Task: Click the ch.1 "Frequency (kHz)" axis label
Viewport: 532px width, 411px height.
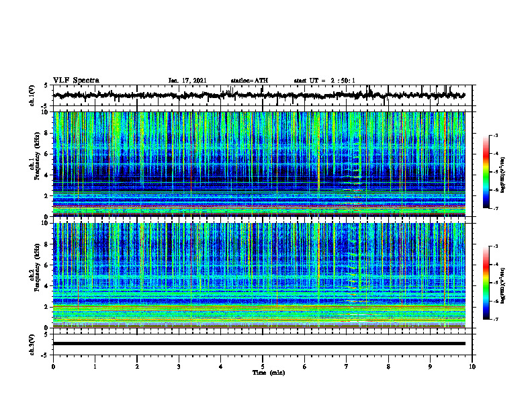Action: point(38,154)
